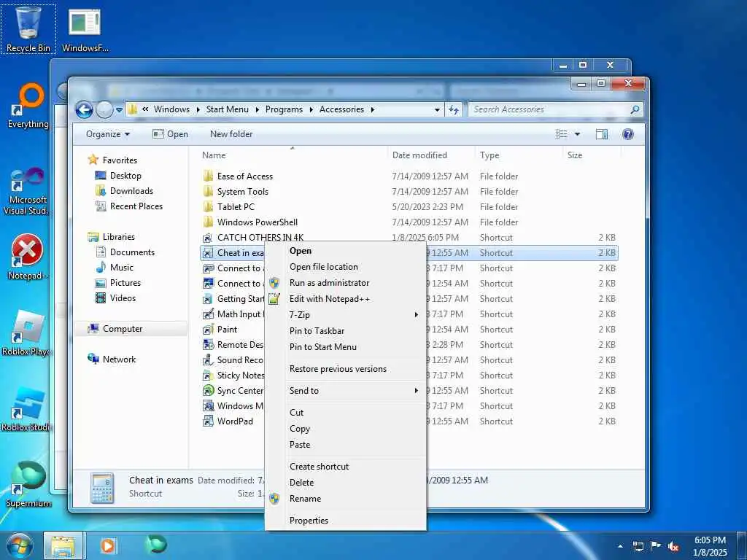The width and height of the screenshot is (747, 560).
Task: Select the Supermium desktop shortcut
Action: (28, 484)
